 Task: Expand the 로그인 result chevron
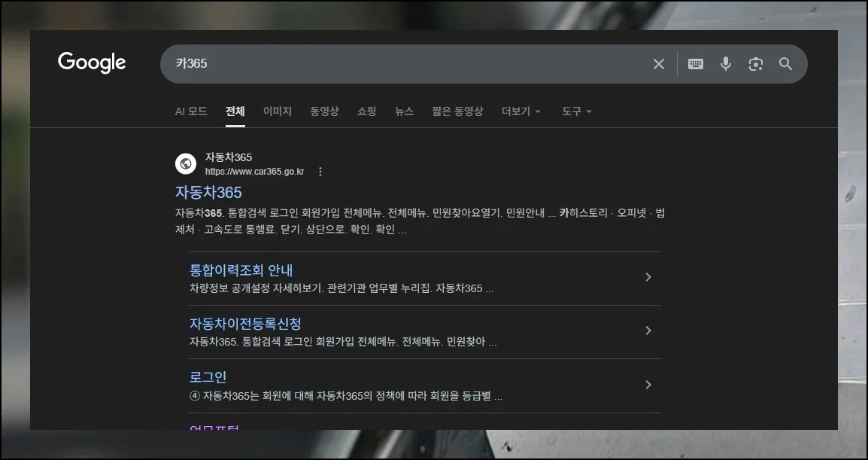click(x=648, y=385)
